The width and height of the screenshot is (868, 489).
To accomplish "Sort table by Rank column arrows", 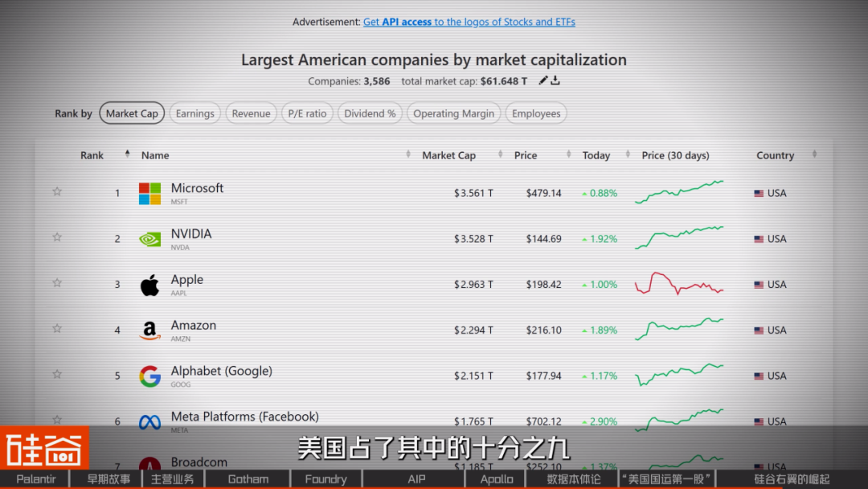I will pyautogui.click(x=127, y=154).
